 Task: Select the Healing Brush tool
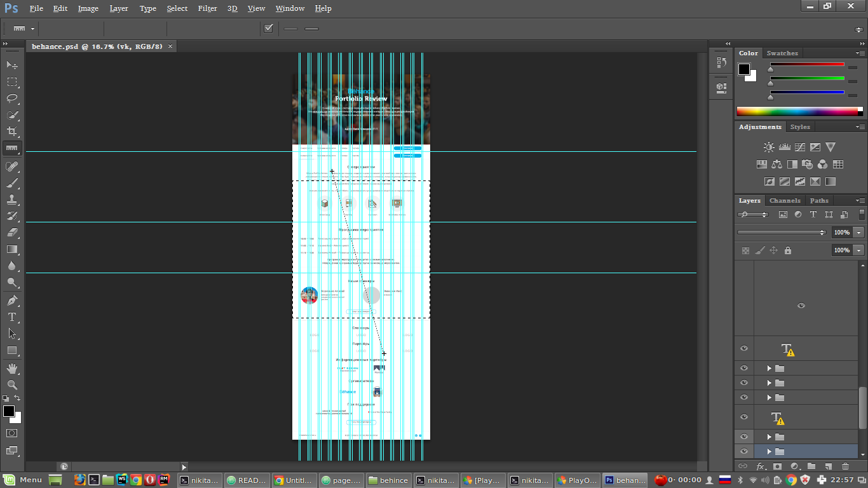12,166
